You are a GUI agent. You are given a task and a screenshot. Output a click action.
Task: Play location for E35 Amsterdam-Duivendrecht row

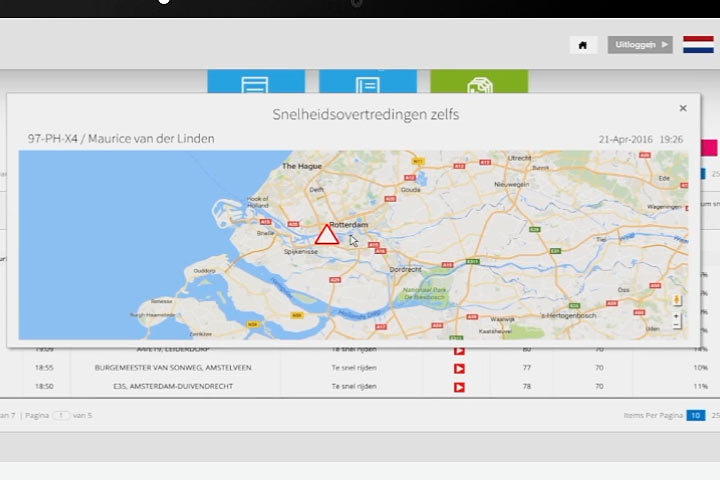coord(459,386)
